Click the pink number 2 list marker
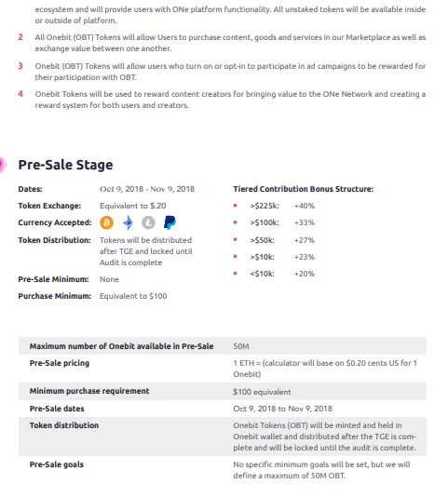The height and width of the screenshot is (497, 448). pos(20,37)
